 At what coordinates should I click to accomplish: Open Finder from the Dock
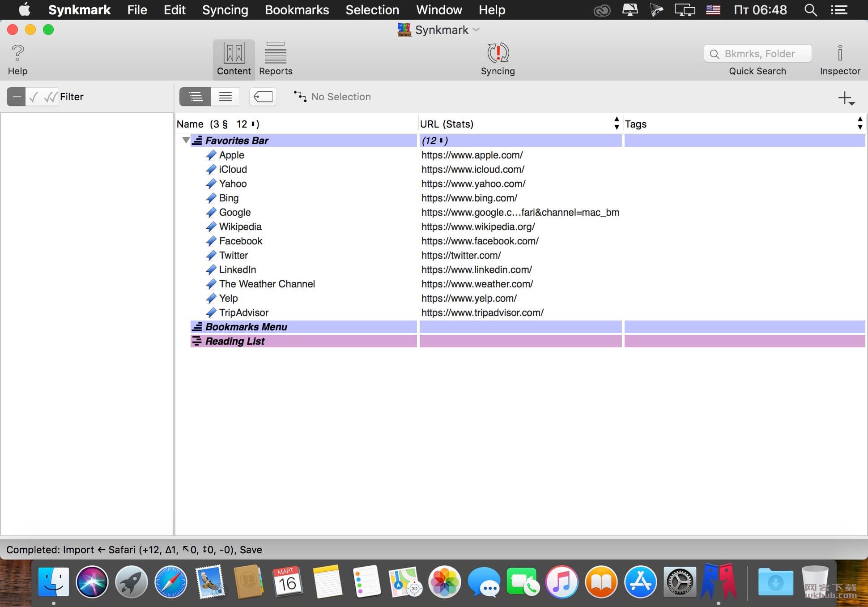tap(54, 582)
